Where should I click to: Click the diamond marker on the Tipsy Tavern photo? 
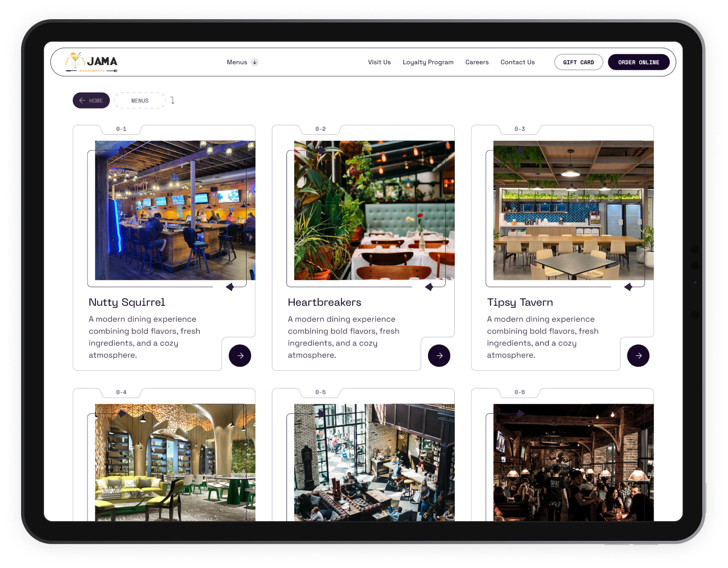click(629, 287)
